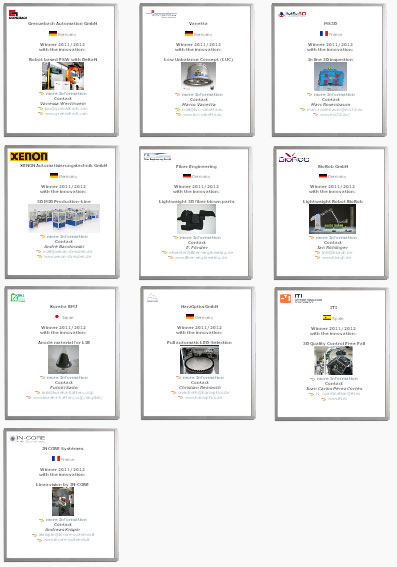Click the email link in ITI card
397x567 pixels.
338,393
